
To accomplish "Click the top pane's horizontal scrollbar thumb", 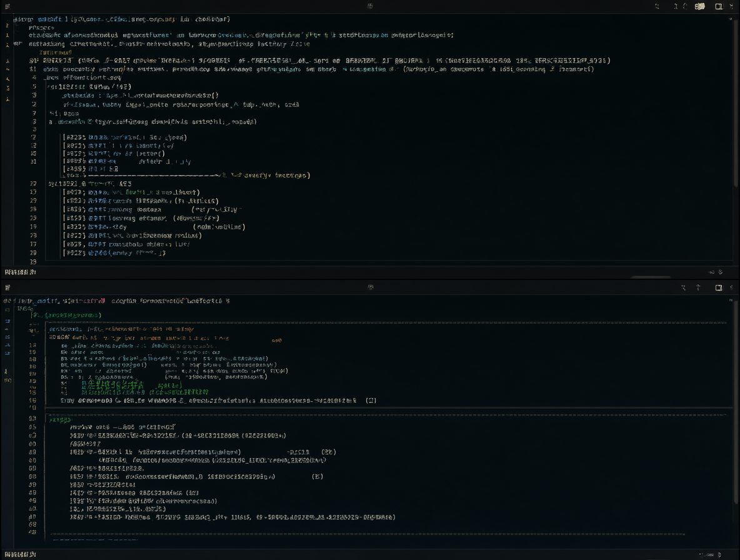I will click(651, 277).
